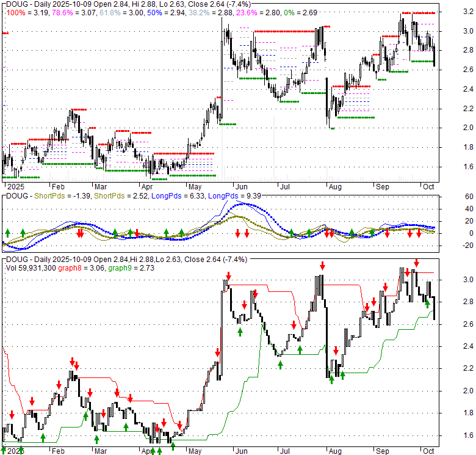Click the "0% = 2.69" retracement label

click(300, 13)
